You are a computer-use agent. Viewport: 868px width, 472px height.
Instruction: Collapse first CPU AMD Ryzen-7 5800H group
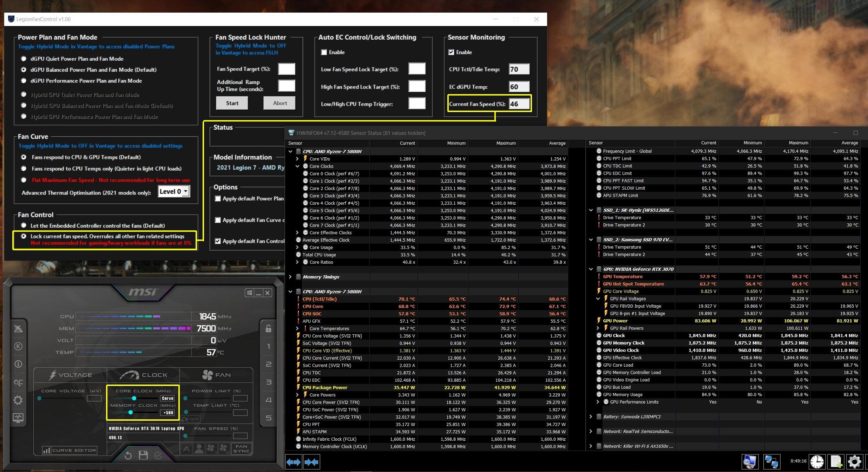coord(290,151)
